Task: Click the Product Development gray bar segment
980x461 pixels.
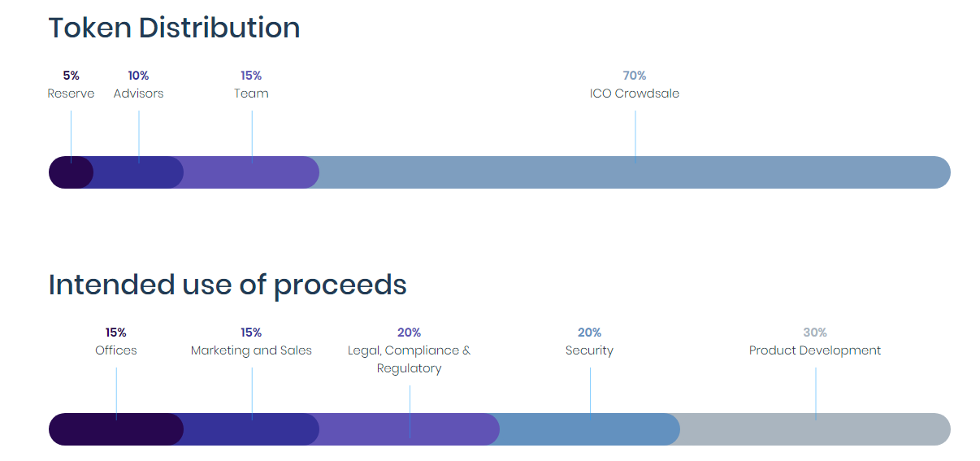Action: 815,429
